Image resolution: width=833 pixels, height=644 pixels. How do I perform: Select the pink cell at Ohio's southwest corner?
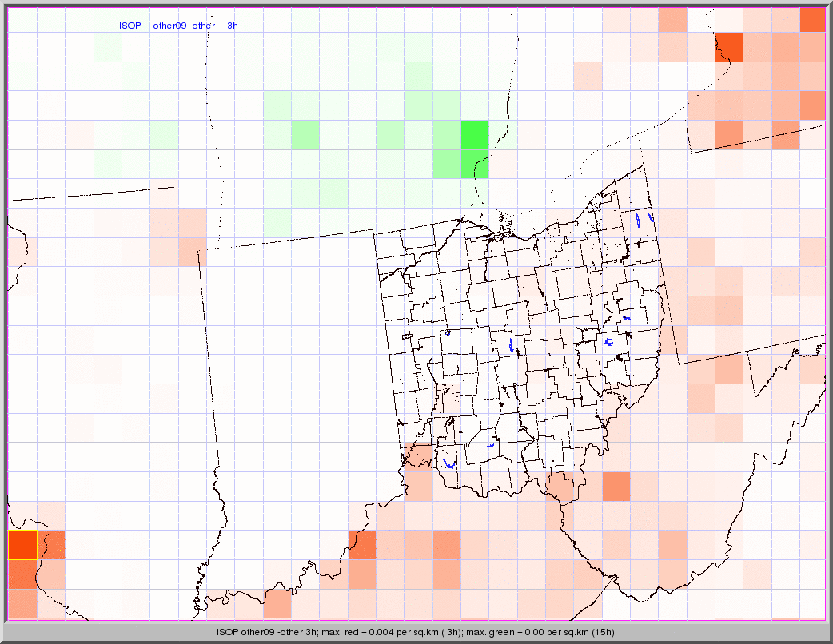418,455
